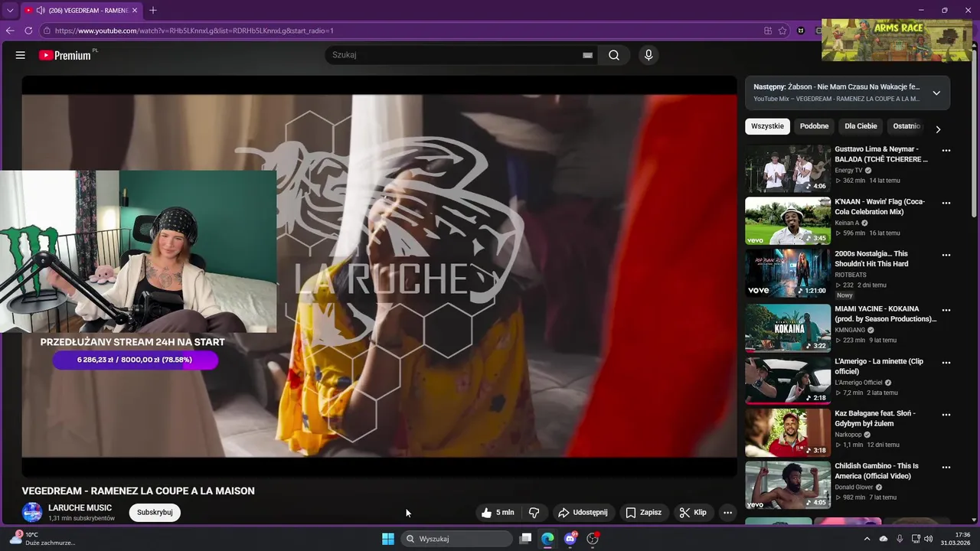Image resolution: width=980 pixels, height=551 pixels.
Task: Open options menu for KOKAINA video
Action: 946,310
